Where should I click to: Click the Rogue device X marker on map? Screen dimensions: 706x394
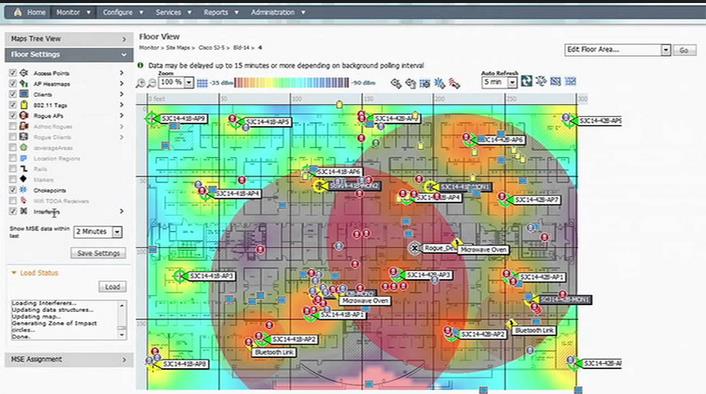pos(415,248)
